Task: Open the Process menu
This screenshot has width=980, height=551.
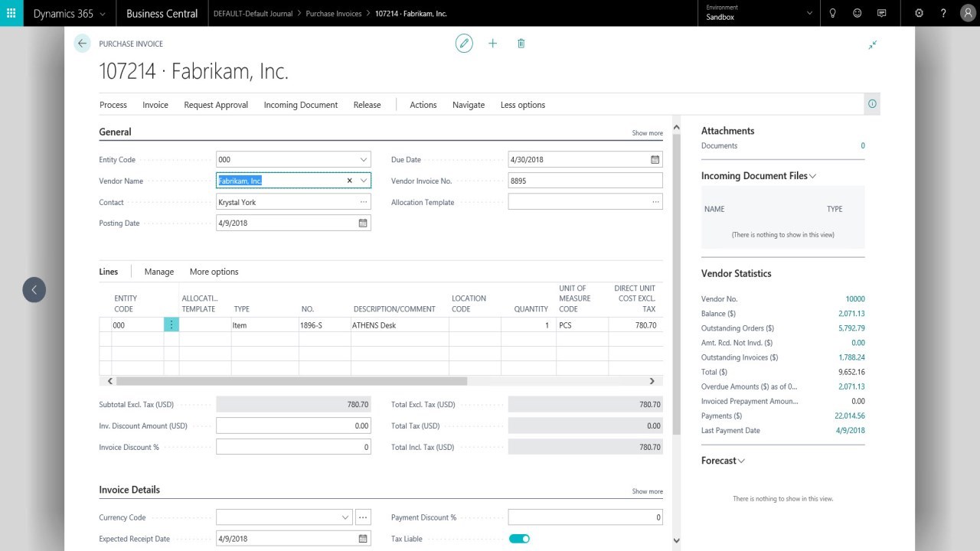Action: (113, 105)
